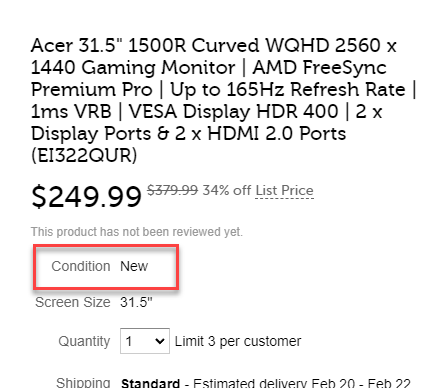This screenshot has width=442, height=388.
Task: Click the 34% off discount text
Action: 227,190
